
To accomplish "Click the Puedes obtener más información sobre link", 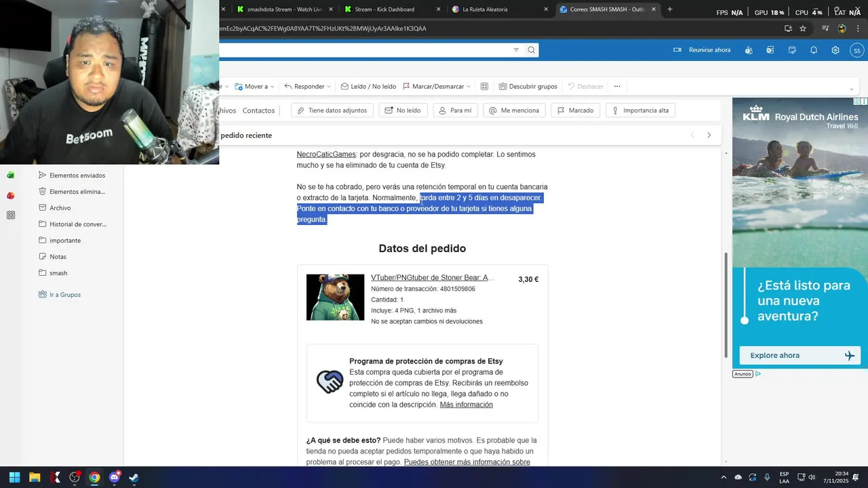I will click(467, 462).
